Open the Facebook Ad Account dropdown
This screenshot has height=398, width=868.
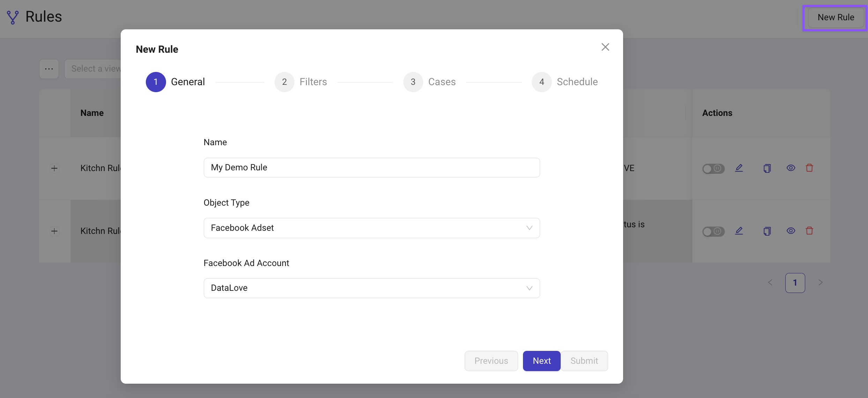372,288
